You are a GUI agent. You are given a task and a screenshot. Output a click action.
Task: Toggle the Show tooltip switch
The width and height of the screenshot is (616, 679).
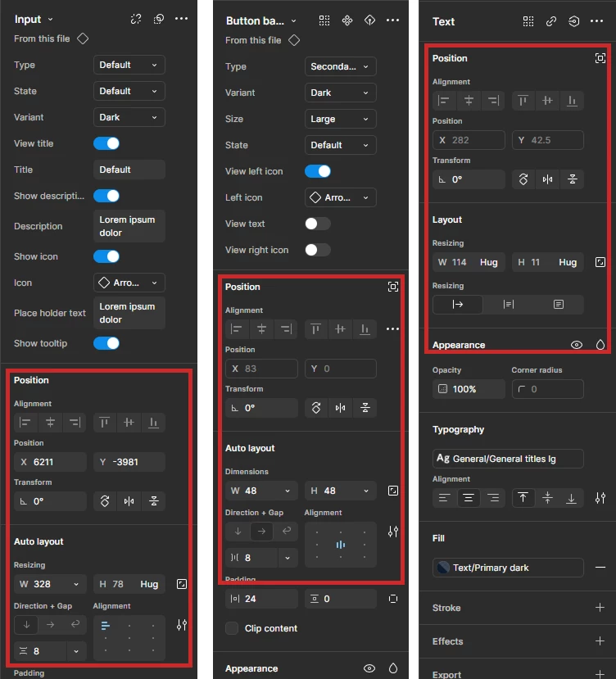click(106, 343)
